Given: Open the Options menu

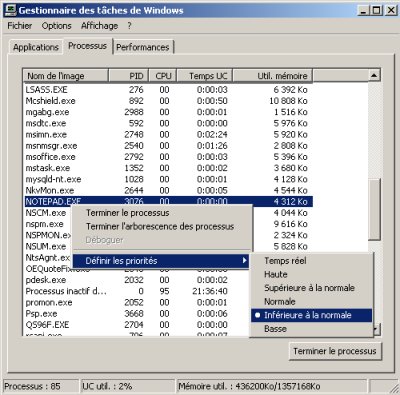Looking at the screenshot, I should [56, 26].
